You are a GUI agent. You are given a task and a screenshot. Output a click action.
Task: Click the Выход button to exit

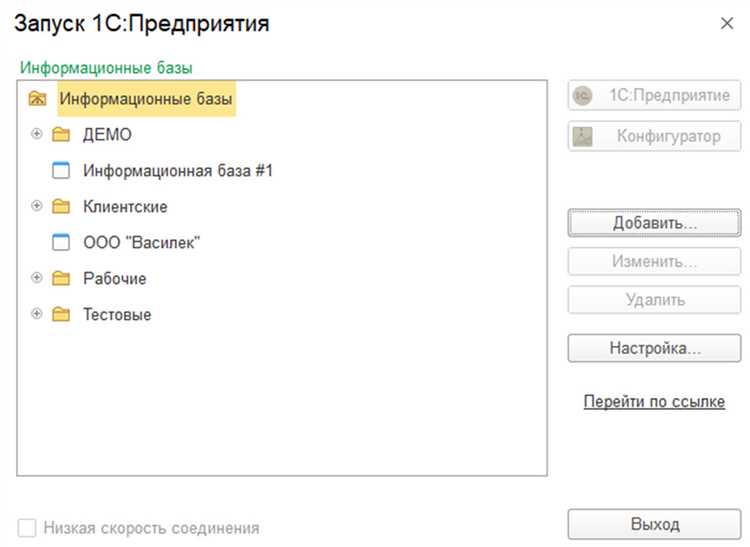point(654,524)
